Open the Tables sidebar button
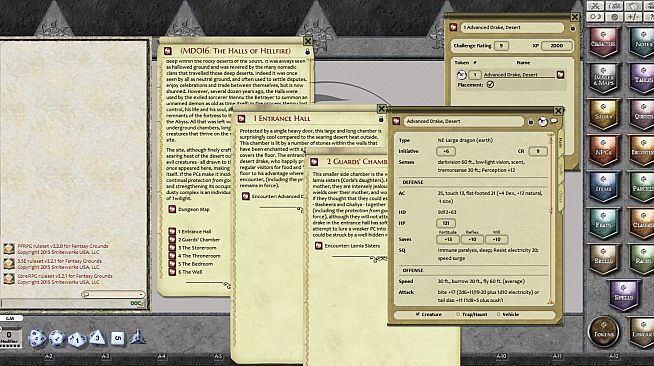This screenshot has width=654, height=366. [642, 78]
